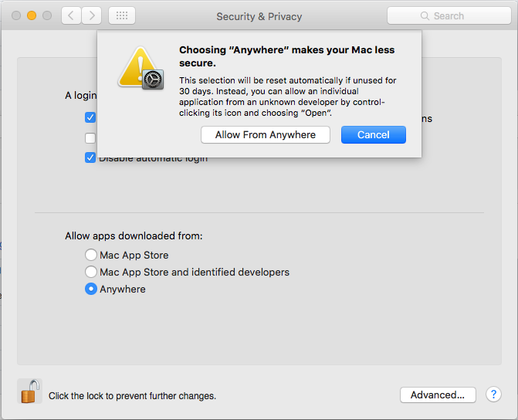Minimize window with yellow button
The image size is (518, 420).
32,15
